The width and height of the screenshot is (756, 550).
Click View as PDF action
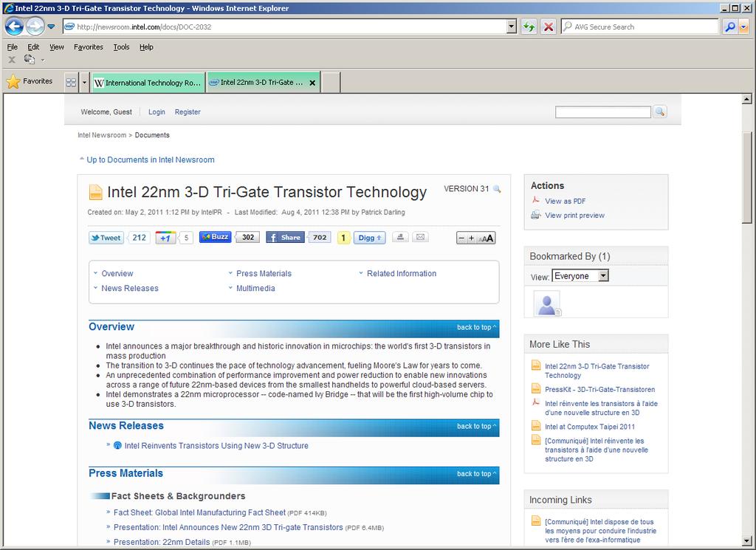[565, 201]
